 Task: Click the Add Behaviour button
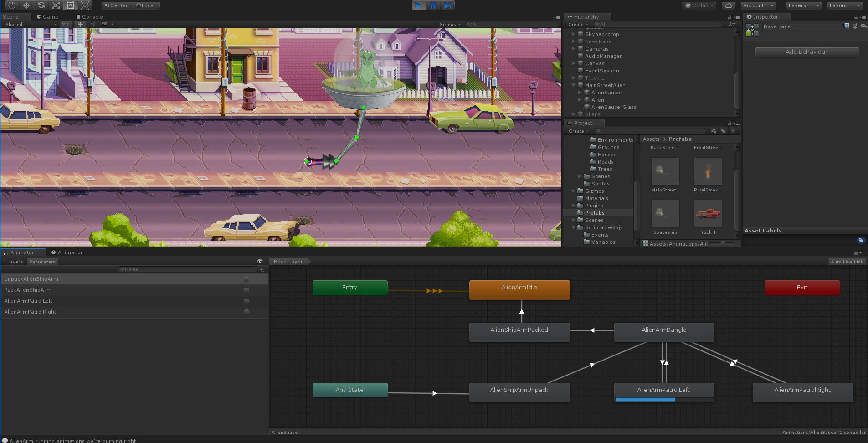[807, 52]
